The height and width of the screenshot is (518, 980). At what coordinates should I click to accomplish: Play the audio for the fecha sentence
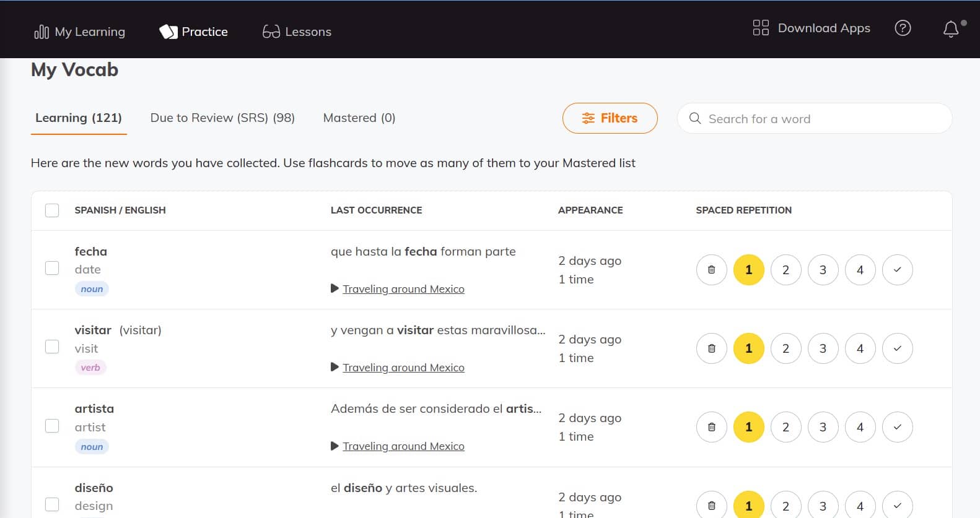point(335,288)
